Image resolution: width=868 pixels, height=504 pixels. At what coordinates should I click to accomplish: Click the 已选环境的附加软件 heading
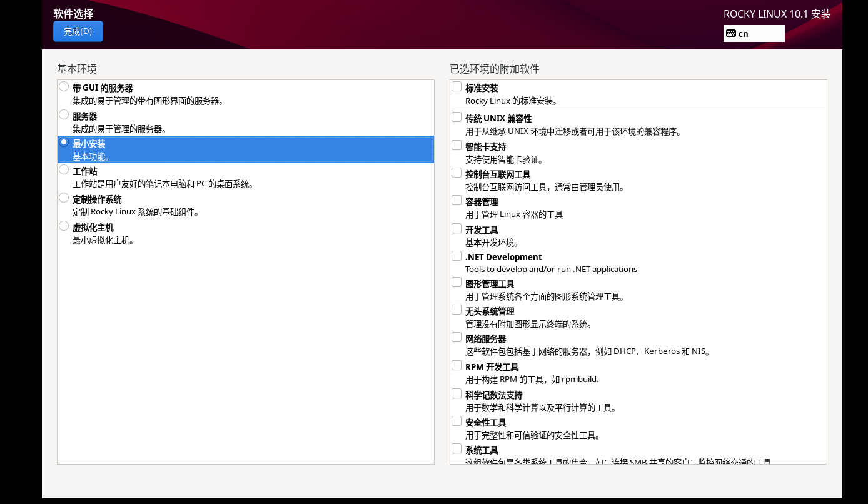[x=495, y=69]
